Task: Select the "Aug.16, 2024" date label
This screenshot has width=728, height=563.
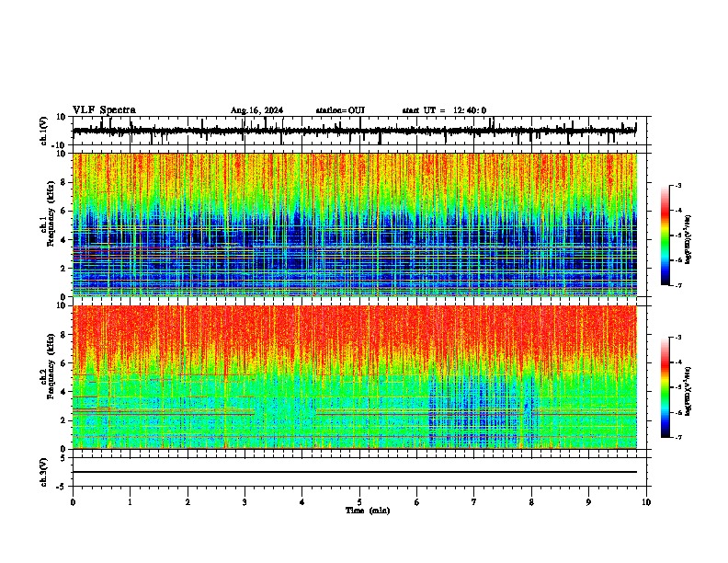Action: click(x=256, y=110)
